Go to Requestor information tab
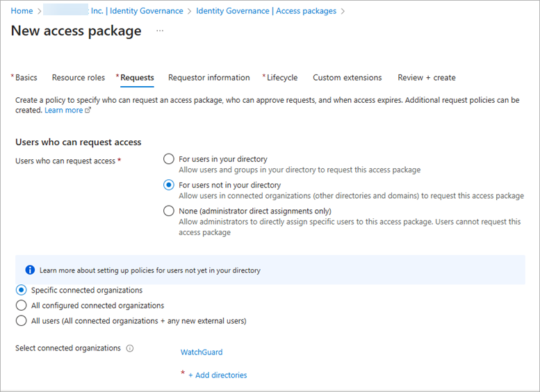Viewport: 540px width, 392px height. click(x=208, y=78)
